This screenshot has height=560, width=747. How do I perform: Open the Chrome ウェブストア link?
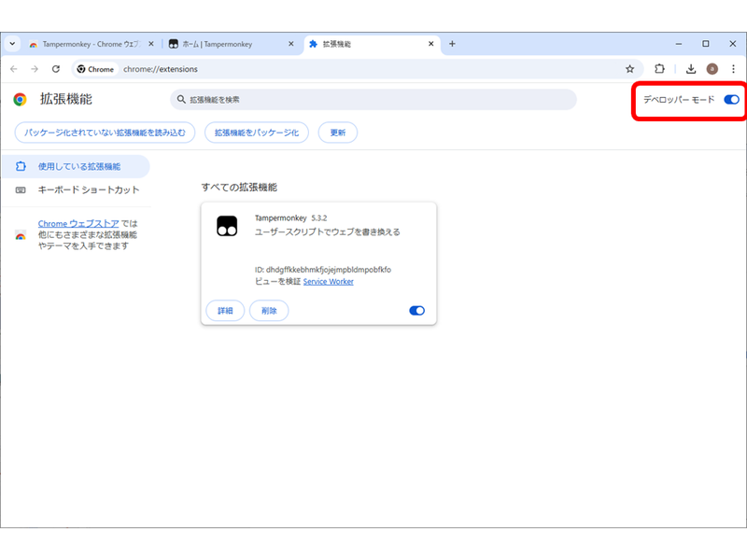(78, 223)
